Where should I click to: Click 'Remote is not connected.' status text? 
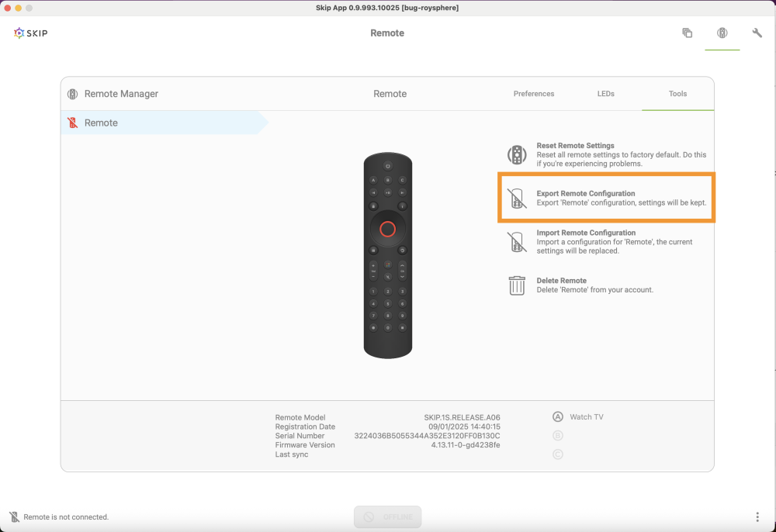[66, 517]
